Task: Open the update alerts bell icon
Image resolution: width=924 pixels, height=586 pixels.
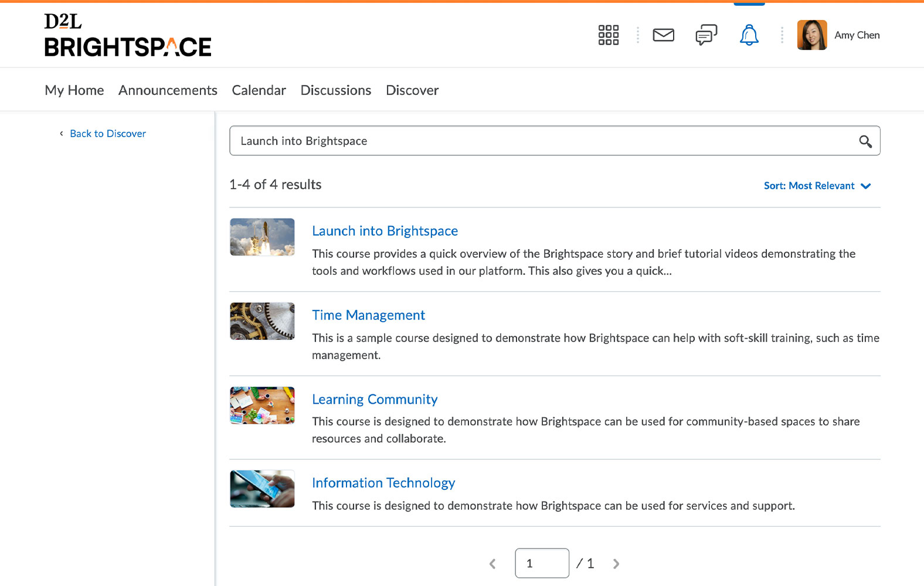Action: [749, 35]
